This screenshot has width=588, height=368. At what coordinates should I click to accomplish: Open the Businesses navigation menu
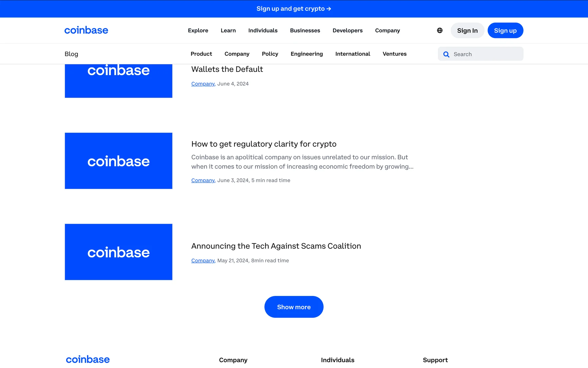tap(305, 30)
